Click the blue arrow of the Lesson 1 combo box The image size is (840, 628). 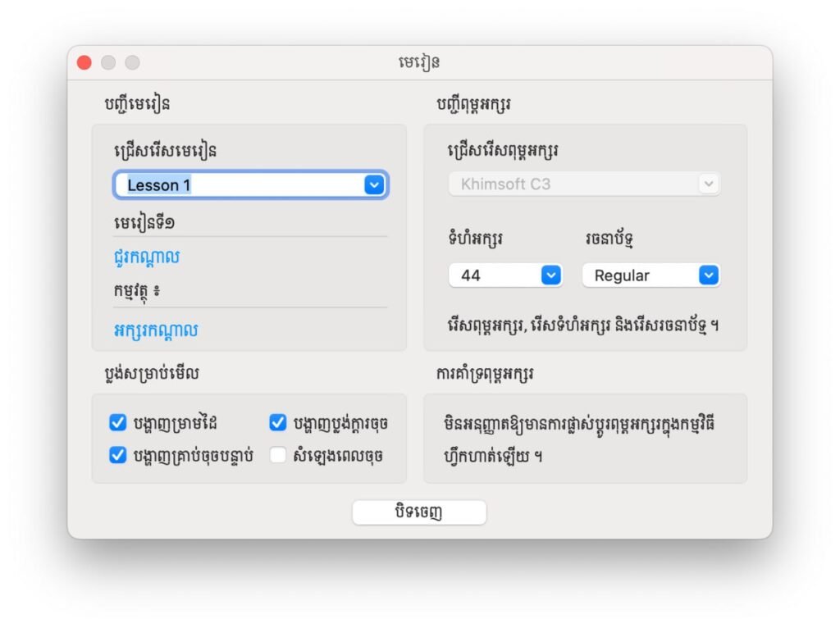[x=374, y=185]
